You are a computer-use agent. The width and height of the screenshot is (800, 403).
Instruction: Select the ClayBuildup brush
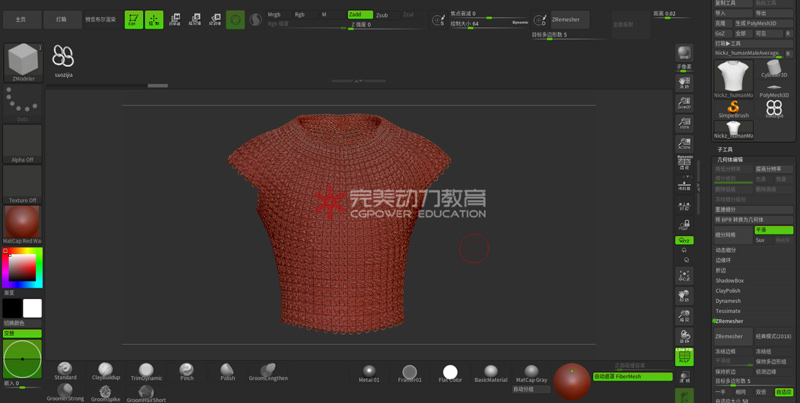(x=105, y=369)
